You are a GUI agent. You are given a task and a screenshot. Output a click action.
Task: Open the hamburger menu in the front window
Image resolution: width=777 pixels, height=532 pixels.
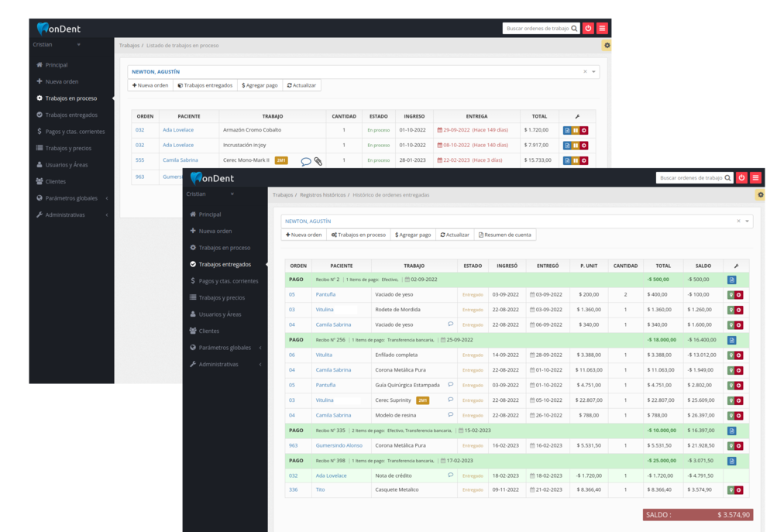point(755,178)
